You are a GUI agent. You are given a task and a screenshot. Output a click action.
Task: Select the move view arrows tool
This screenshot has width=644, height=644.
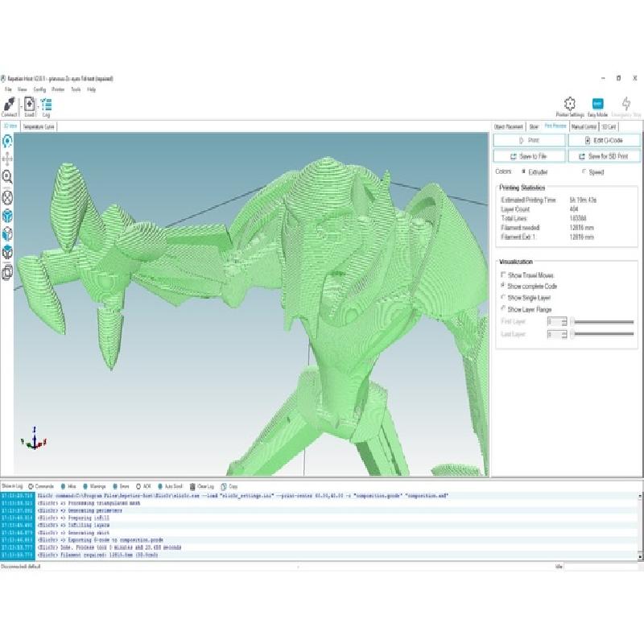7,159
